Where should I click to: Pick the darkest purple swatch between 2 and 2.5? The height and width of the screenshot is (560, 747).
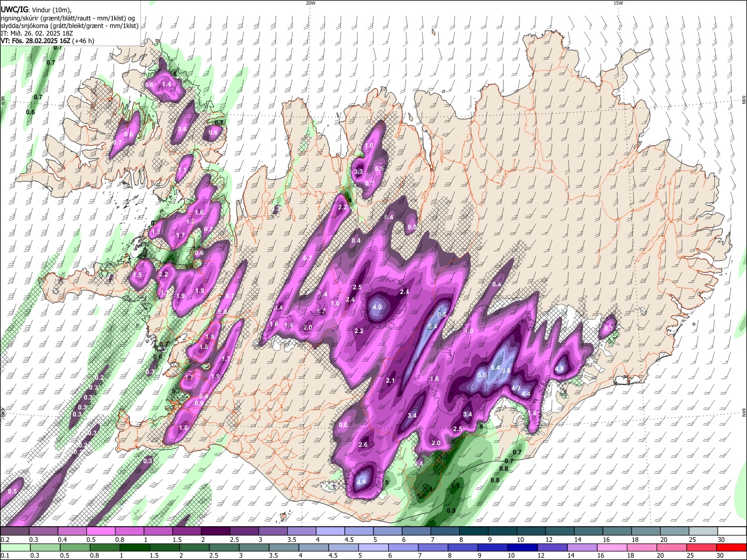coord(215,531)
